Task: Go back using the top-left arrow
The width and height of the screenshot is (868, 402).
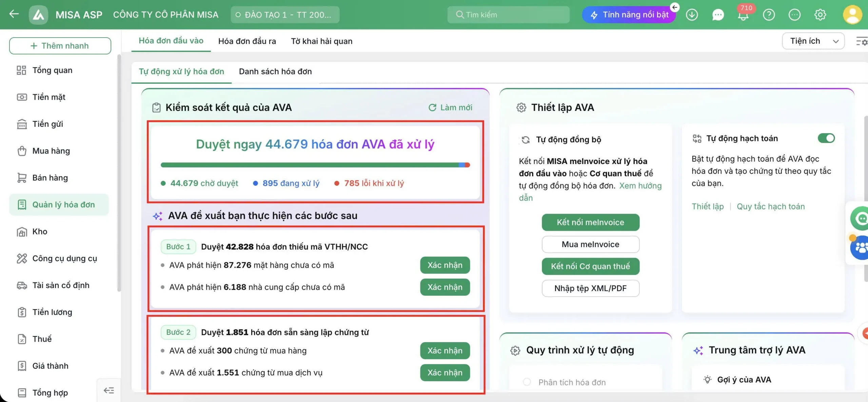Action: point(14,14)
